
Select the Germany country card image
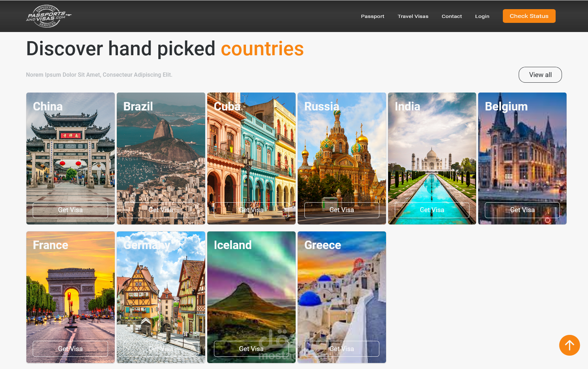point(161,297)
